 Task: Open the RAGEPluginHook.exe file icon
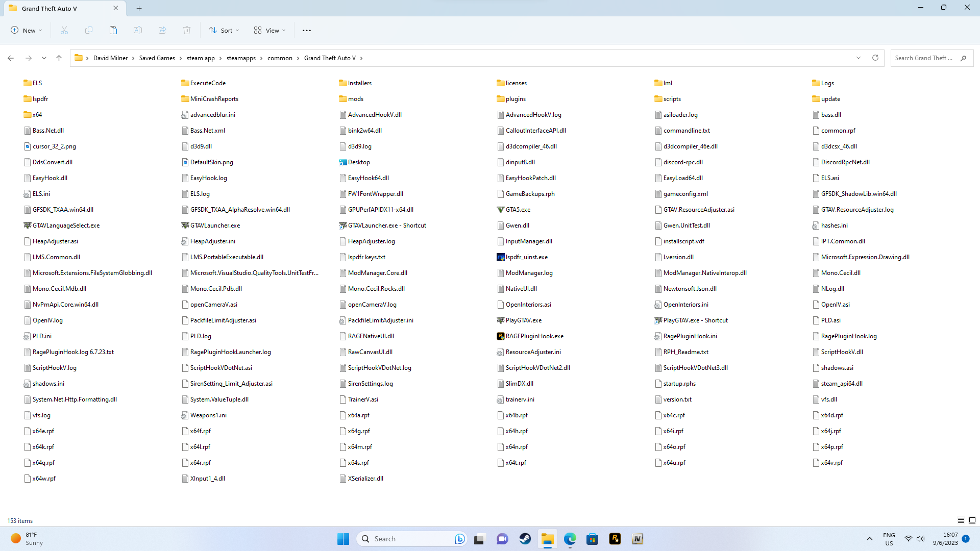[501, 336]
